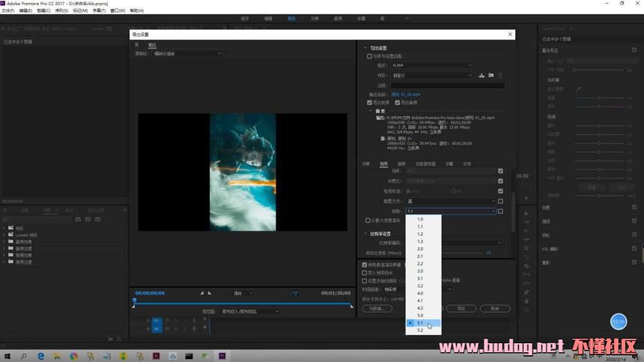644x362 pixels.
Task: Toggle the checkbox beside the level dropdown
Action: pos(500,211)
